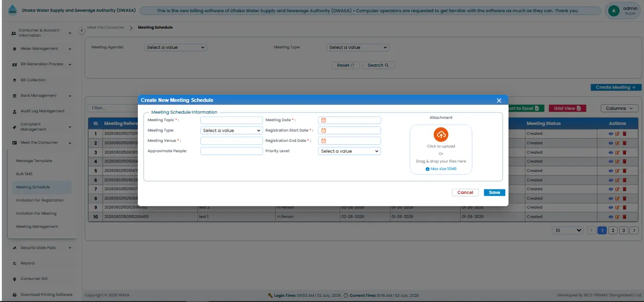
Task: Go to page 2
Action: click(612, 231)
